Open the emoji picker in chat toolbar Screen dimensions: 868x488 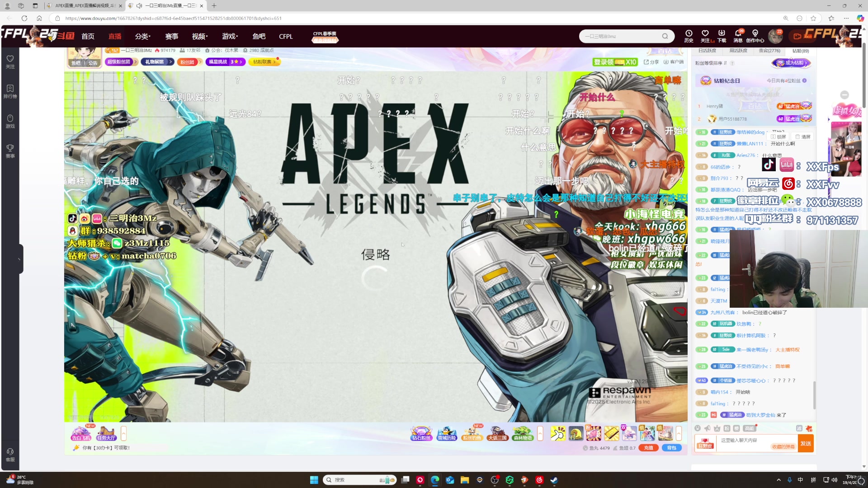(x=698, y=428)
